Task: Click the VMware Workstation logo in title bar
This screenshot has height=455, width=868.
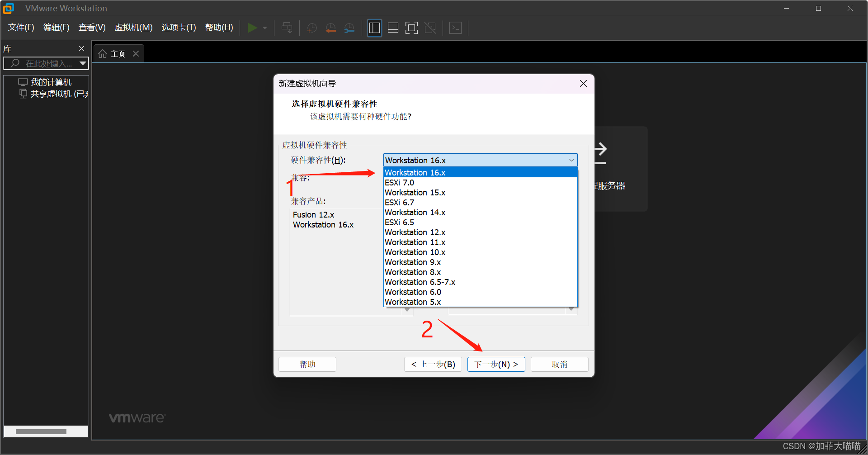Action: pos(9,8)
